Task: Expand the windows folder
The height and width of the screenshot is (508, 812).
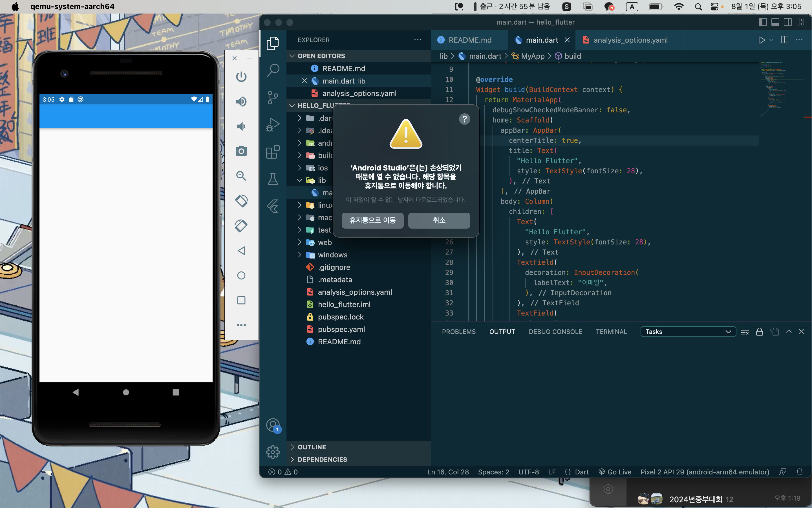Action: coord(359,255)
